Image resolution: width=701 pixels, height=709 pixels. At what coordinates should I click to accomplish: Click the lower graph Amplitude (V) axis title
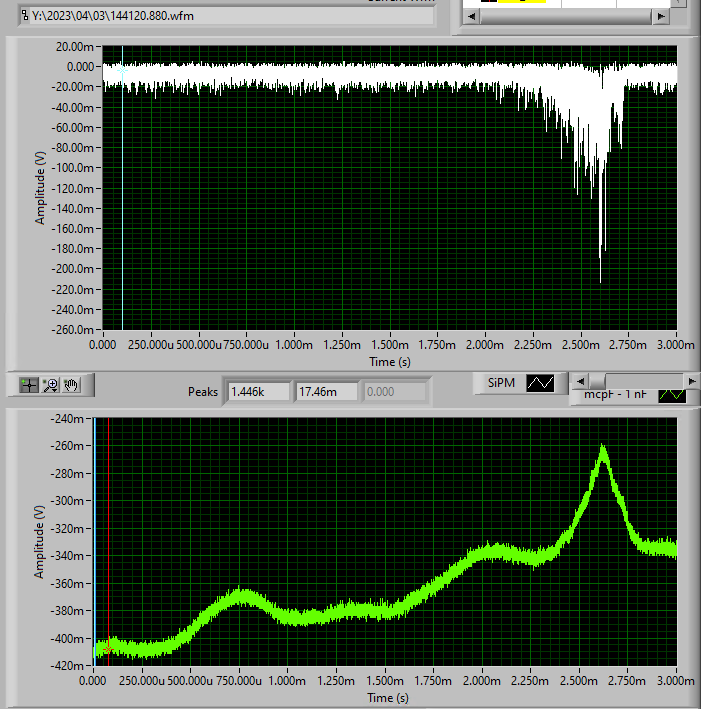pyautogui.click(x=39, y=542)
